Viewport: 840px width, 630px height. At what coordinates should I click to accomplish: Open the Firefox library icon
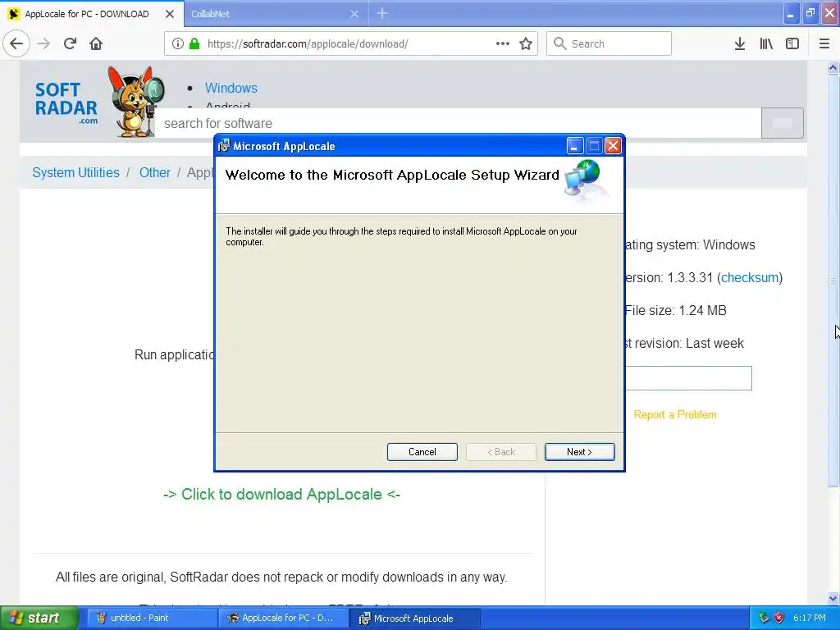click(x=766, y=44)
